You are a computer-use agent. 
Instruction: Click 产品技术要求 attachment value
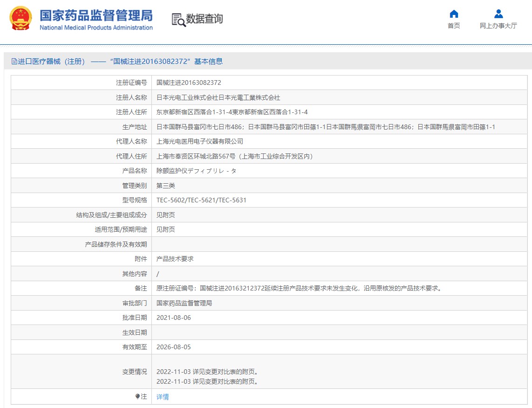point(175,259)
